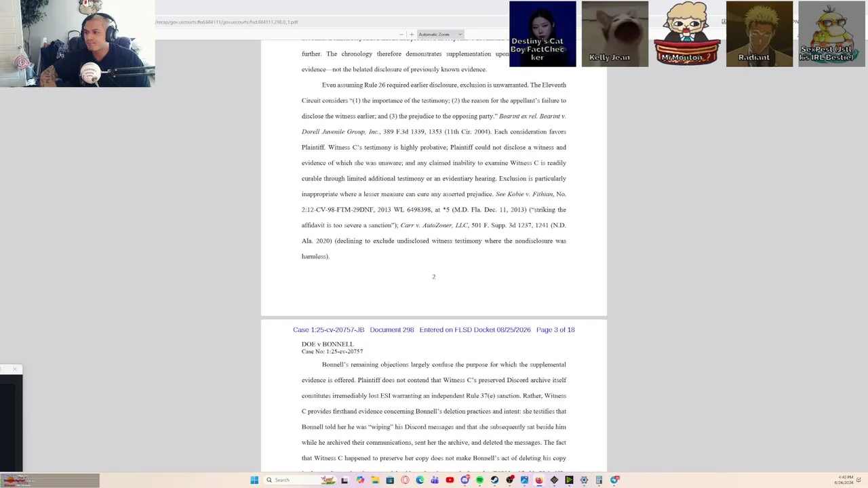Click the blue header 'Document 298'
Screen dimensions: 868x488
pos(392,330)
